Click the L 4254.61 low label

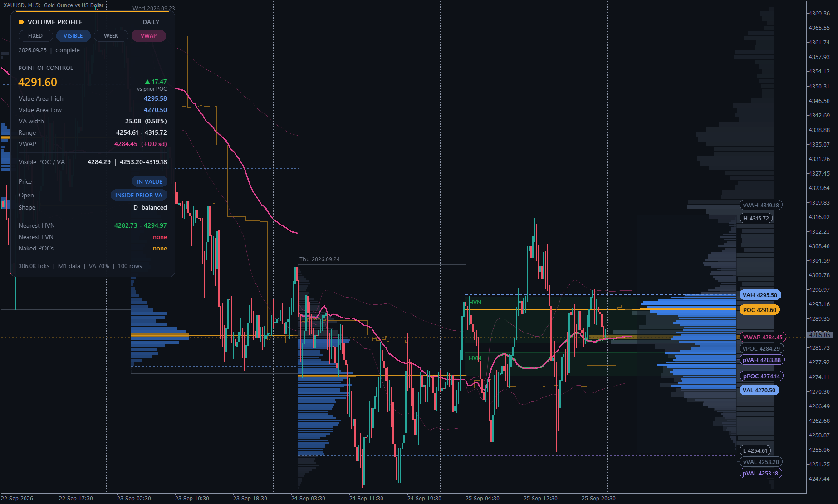755,451
